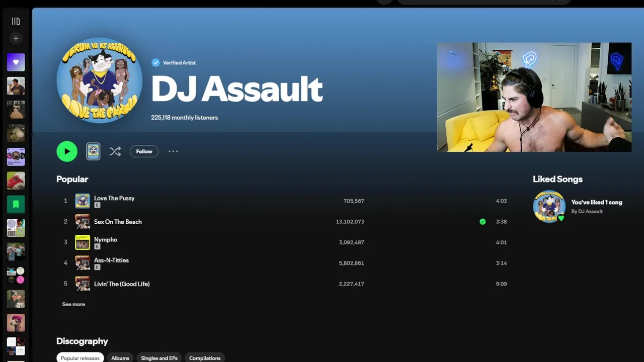This screenshot has width=644, height=362.
Task: Click track number 2 in Popular list
Action: (65, 222)
